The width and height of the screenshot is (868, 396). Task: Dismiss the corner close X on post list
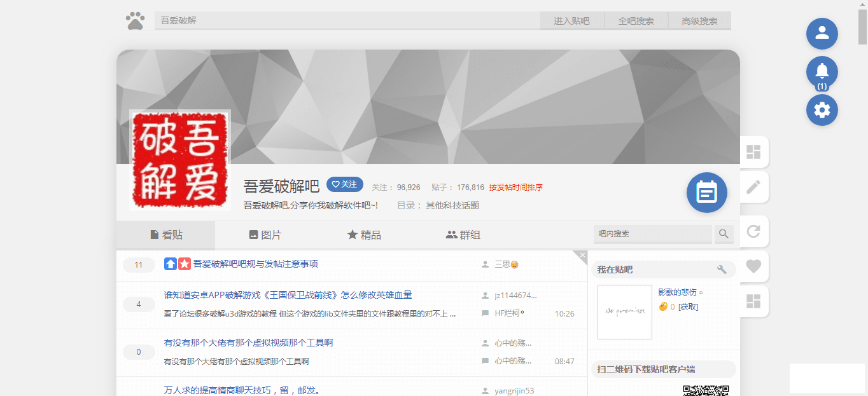582,255
